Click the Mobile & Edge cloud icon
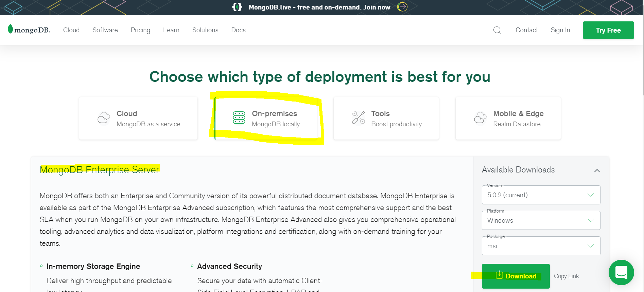The image size is (644, 292). tap(480, 118)
